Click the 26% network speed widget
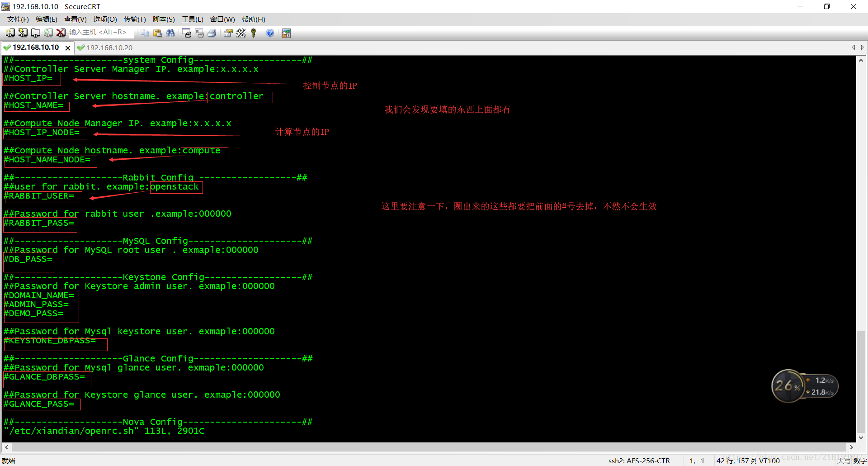This screenshot has height=466, width=868. (x=804, y=386)
